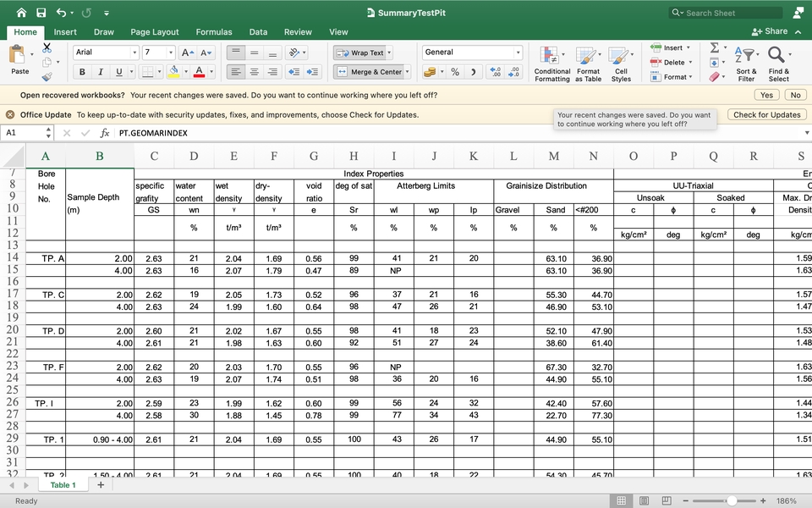Open the Merge & Center dropdown arrow
The image size is (812, 508).
[x=407, y=72]
